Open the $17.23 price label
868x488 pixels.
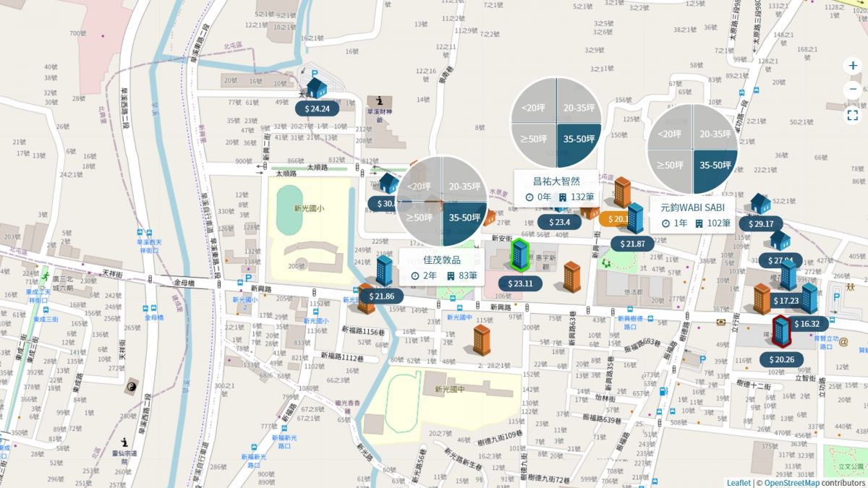click(x=786, y=300)
